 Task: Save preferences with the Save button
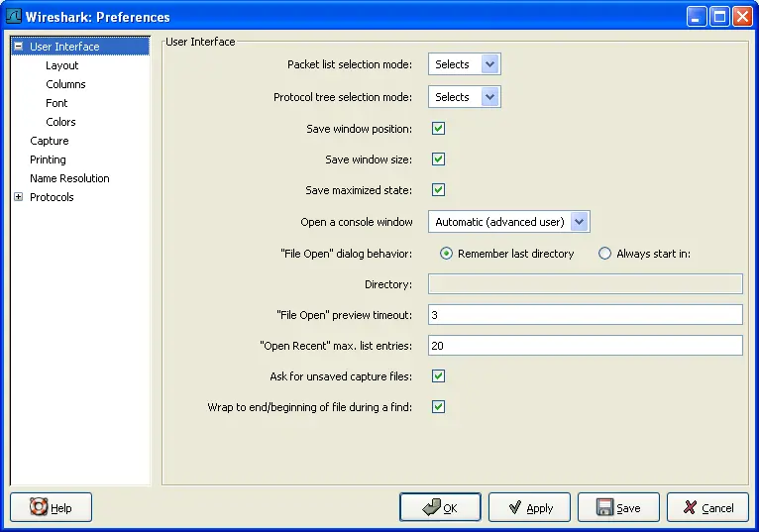(618, 507)
